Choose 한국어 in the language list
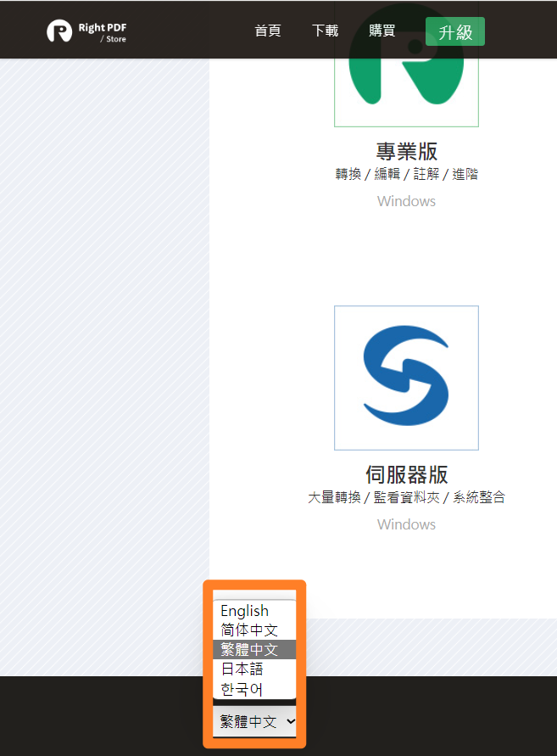557x756 pixels. pos(254,689)
